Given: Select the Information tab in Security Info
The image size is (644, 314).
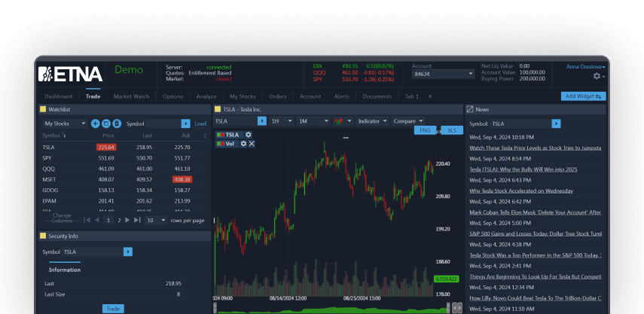Looking at the screenshot, I should (65, 270).
